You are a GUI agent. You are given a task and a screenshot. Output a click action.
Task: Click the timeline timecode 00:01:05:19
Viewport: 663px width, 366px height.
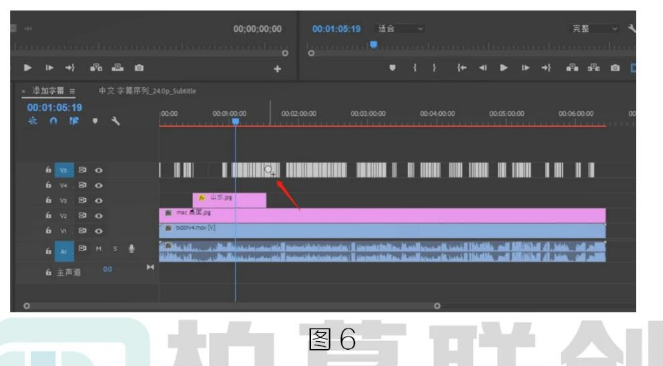(55, 108)
